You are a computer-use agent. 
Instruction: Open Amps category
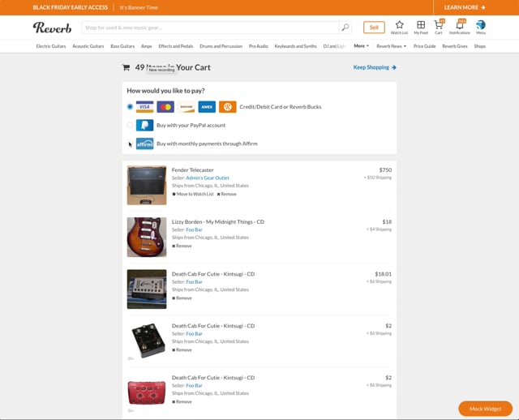coord(146,46)
